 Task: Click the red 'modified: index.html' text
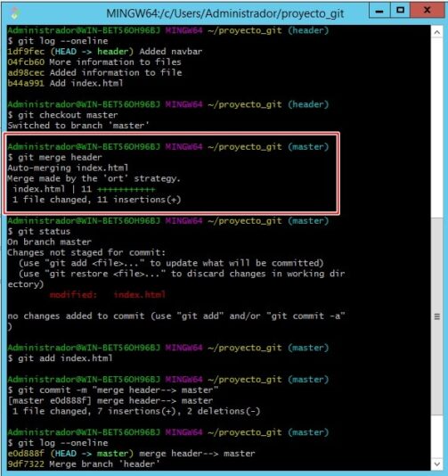(x=108, y=294)
